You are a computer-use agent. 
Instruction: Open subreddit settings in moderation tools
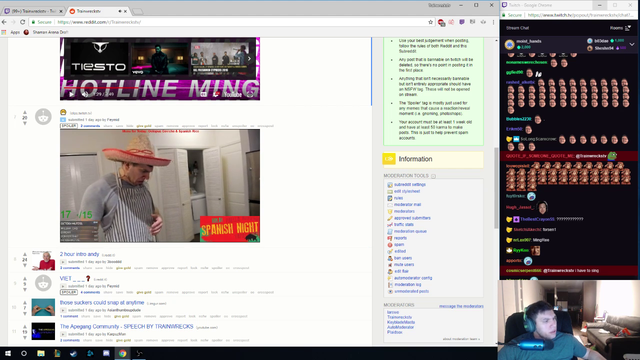click(409, 184)
